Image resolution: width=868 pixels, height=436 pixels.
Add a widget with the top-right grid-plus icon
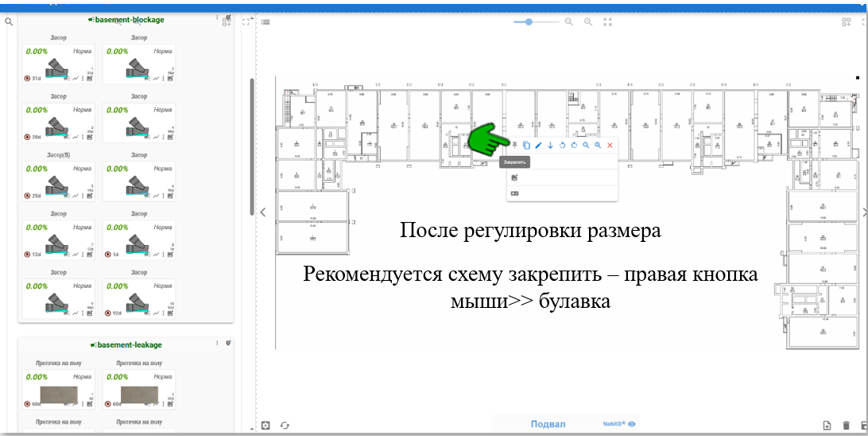[847, 22]
